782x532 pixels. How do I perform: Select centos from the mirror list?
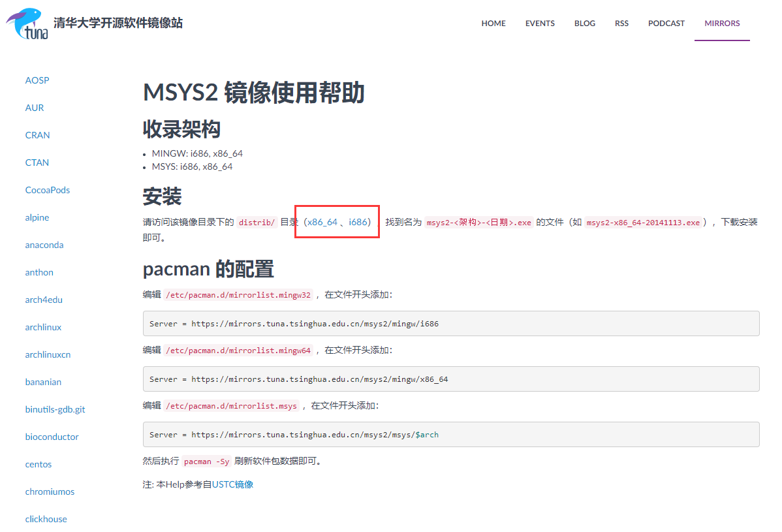coord(38,463)
